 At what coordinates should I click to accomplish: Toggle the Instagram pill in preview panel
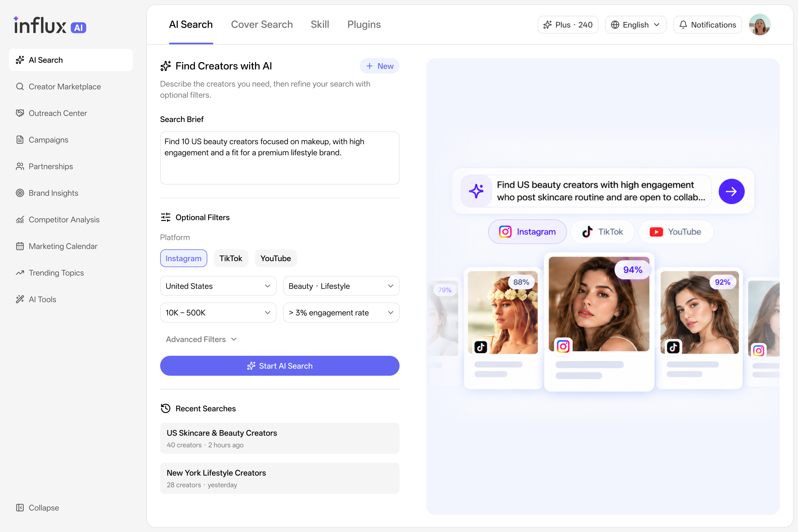coord(527,232)
